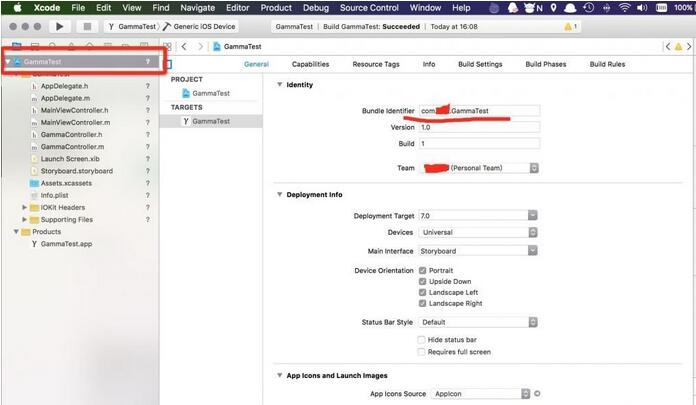This screenshot has height=405, width=696.
Task: Collapse App Icons and Launch Images section
Action: click(280, 375)
